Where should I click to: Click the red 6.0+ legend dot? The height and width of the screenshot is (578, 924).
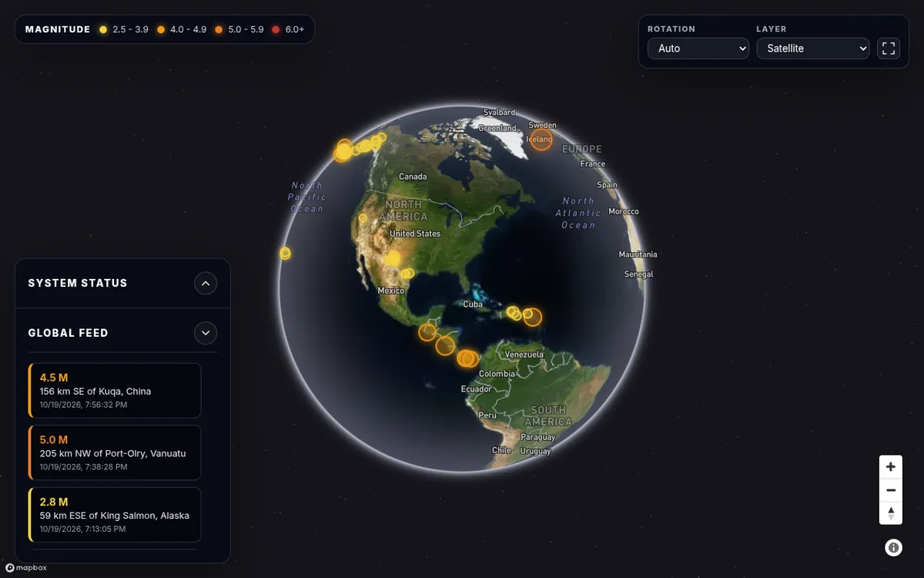(x=276, y=29)
